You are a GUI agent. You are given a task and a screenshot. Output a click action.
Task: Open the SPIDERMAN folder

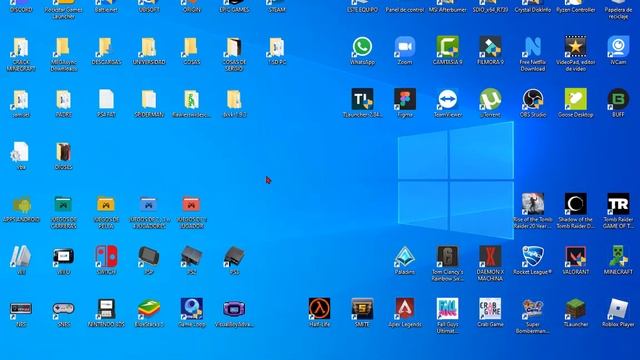coord(149,100)
